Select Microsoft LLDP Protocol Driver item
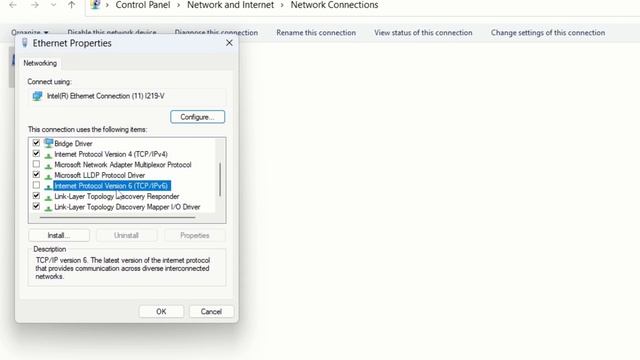This screenshot has width=640, height=360. [x=100, y=176]
